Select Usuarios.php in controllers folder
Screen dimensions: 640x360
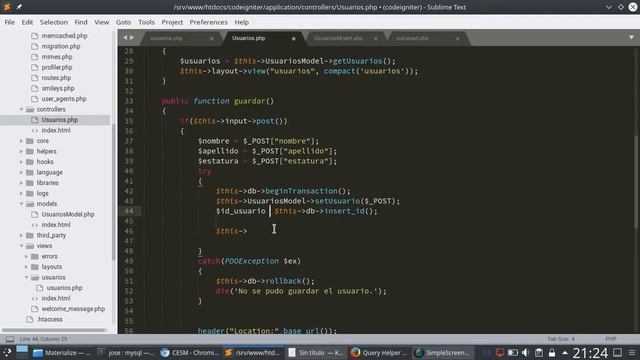tap(60, 120)
